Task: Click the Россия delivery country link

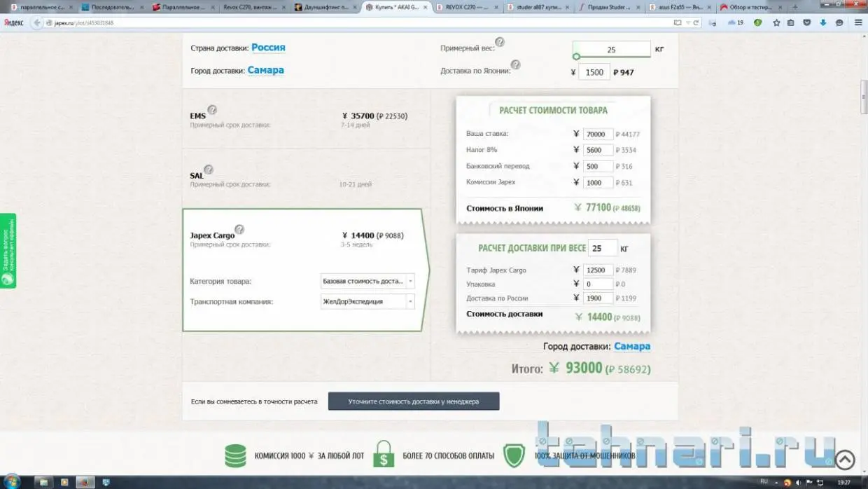Action: [x=268, y=48]
